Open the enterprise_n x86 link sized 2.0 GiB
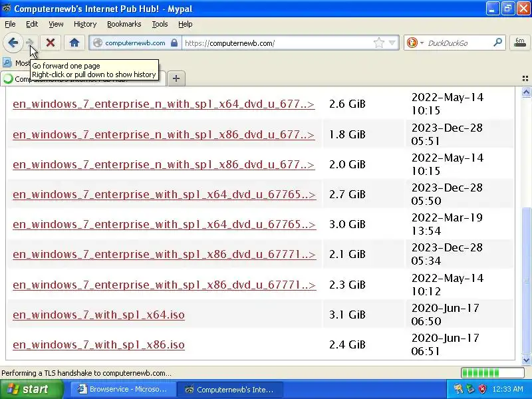This screenshot has height=399, width=532. (x=164, y=164)
